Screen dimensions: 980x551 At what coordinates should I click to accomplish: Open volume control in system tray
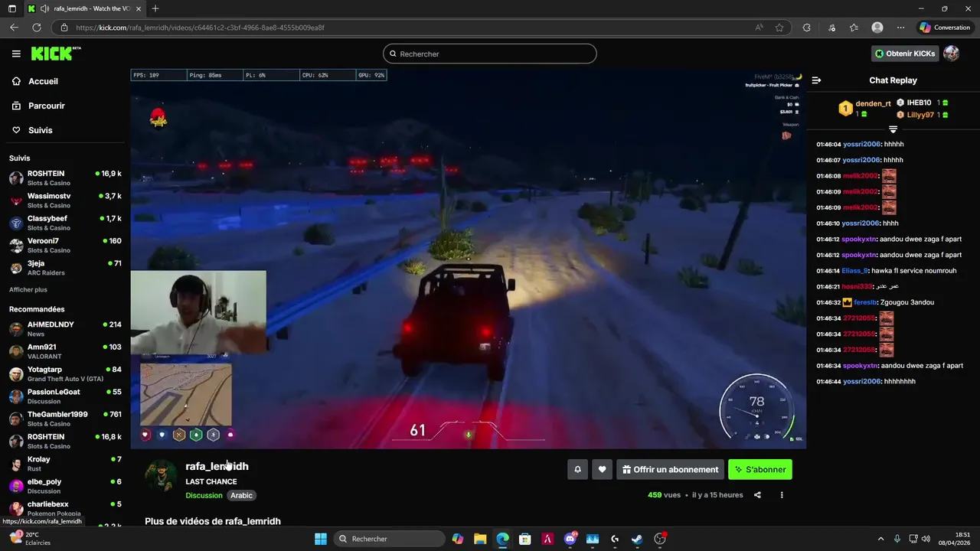click(x=926, y=539)
